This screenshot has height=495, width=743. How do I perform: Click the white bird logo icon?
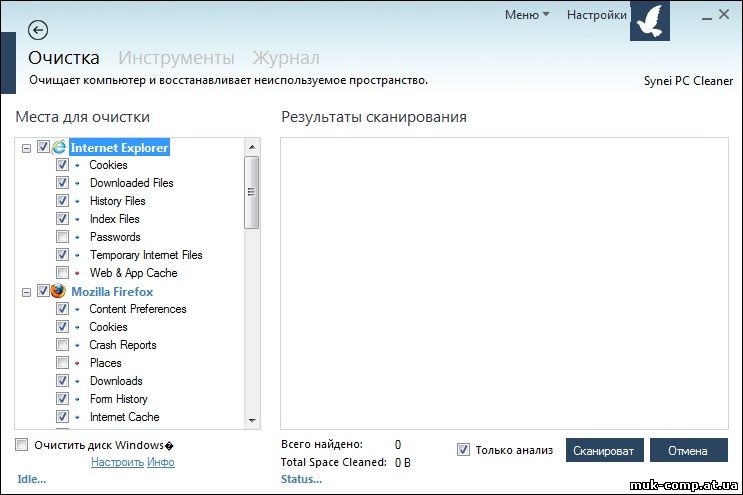coord(650,21)
